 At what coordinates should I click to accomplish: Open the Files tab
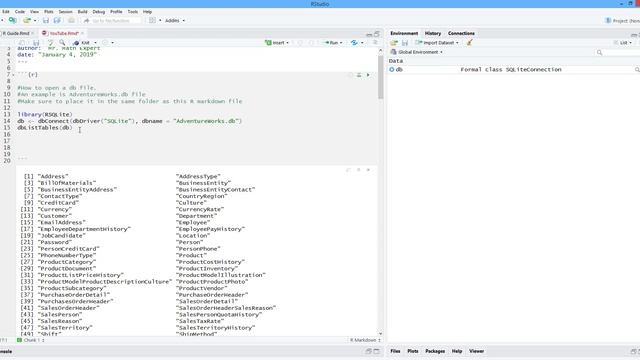click(395, 351)
